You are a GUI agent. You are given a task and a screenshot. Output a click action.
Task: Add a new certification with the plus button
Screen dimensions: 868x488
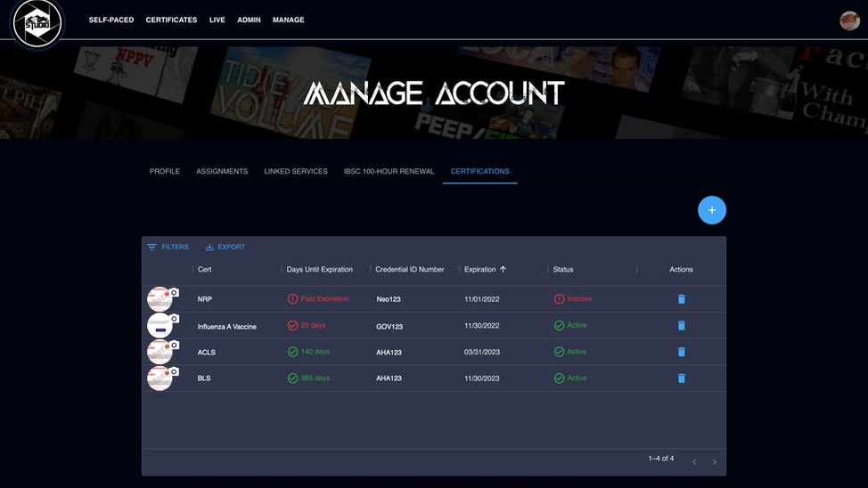tap(712, 210)
